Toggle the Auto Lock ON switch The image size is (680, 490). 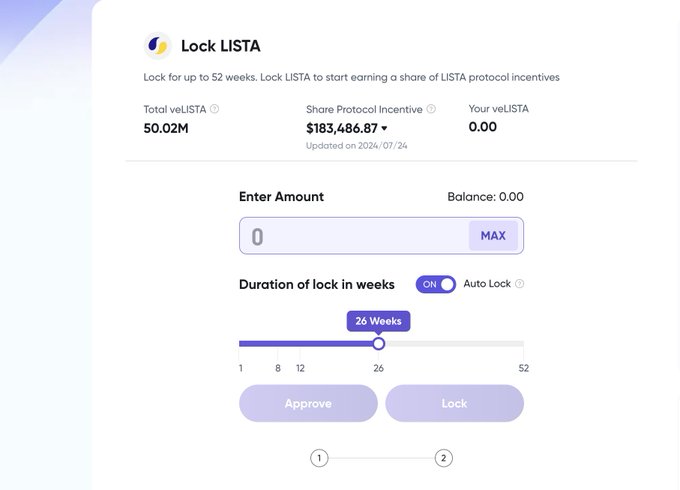[436, 284]
